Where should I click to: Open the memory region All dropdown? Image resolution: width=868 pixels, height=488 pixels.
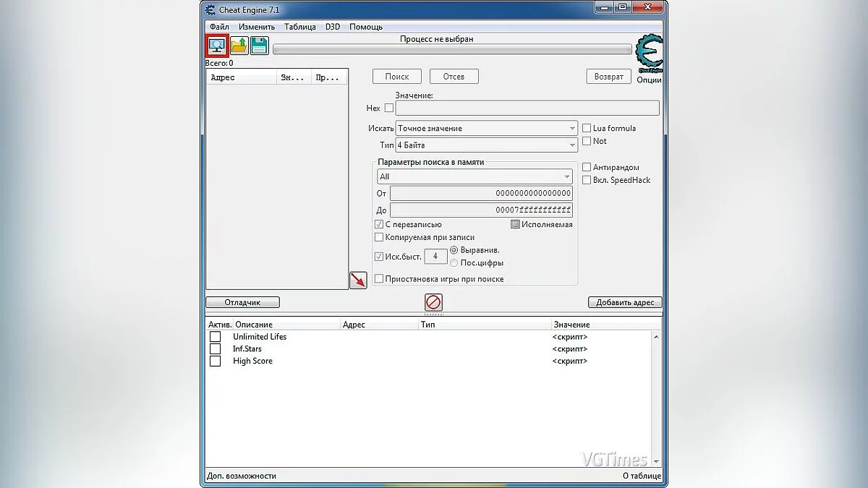pos(475,176)
